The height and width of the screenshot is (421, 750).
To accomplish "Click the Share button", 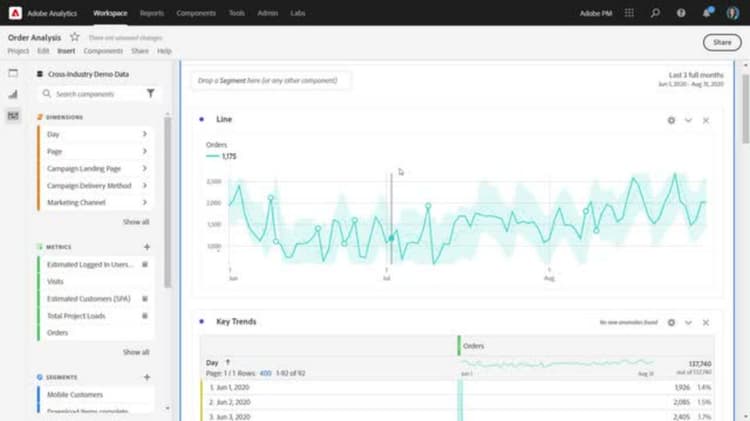I will click(722, 42).
